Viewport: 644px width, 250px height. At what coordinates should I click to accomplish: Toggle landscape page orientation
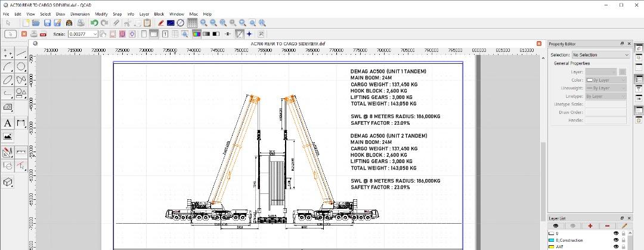(x=154, y=34)
